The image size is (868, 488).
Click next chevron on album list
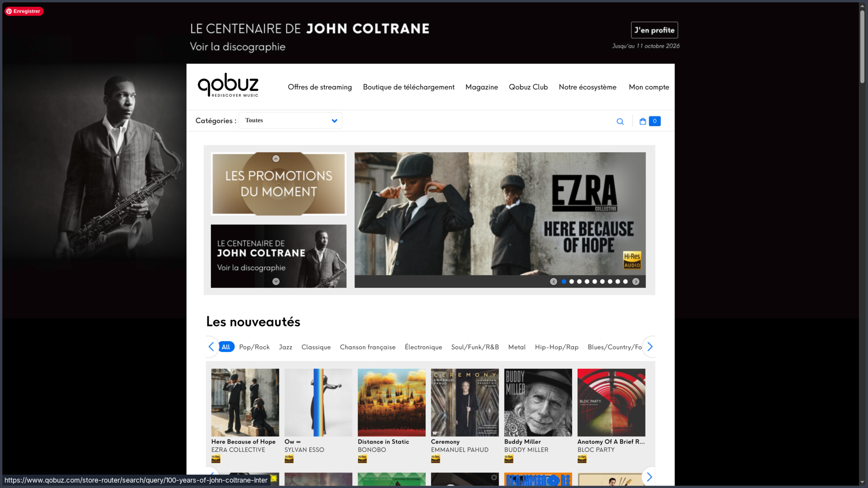[x=649, y=477]
